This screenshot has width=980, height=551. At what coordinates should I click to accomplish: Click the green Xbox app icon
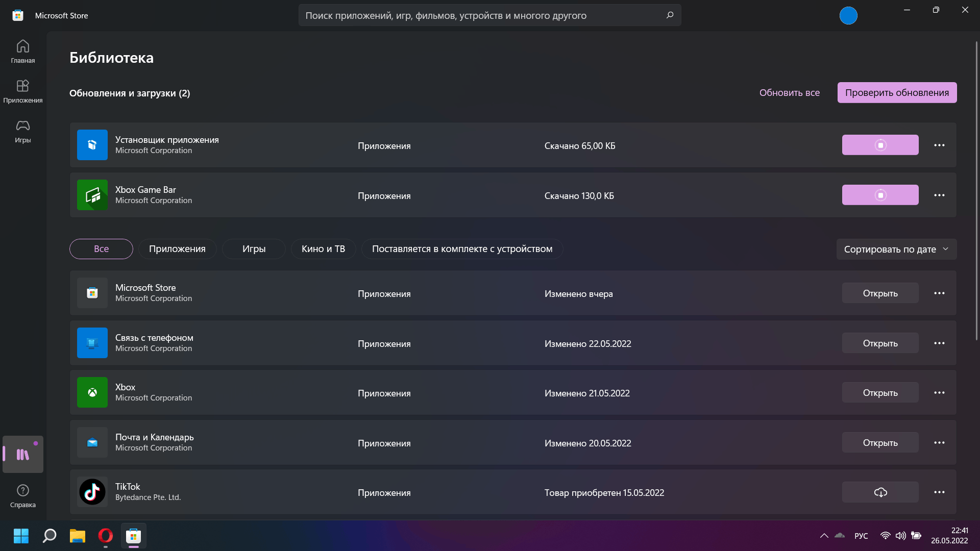click(92, 392)
